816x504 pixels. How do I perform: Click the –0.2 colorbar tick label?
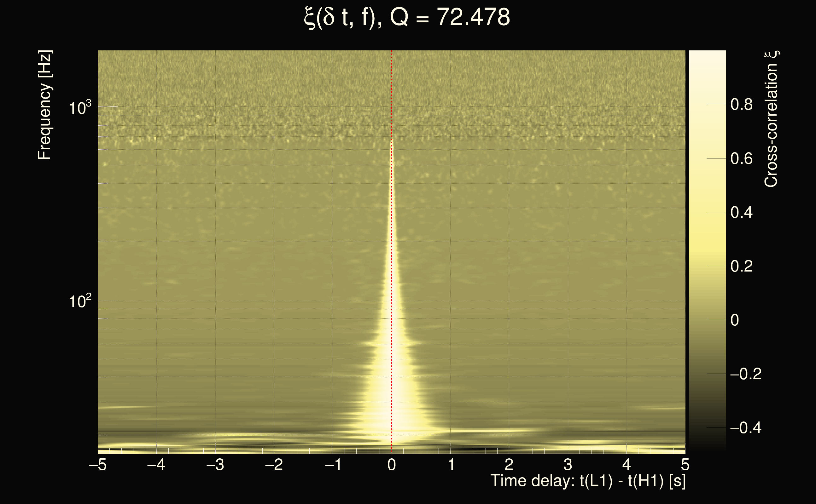tap(745, 374)
